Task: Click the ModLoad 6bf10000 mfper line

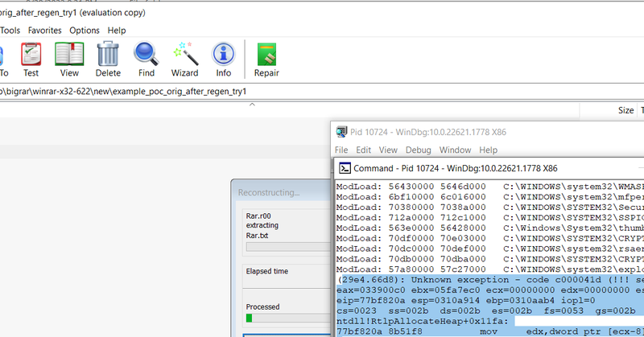Action: (x=490, y=197)
